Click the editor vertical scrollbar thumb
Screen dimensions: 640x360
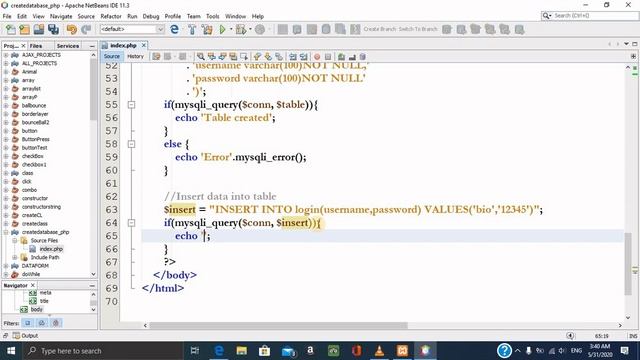click(628, 264)
